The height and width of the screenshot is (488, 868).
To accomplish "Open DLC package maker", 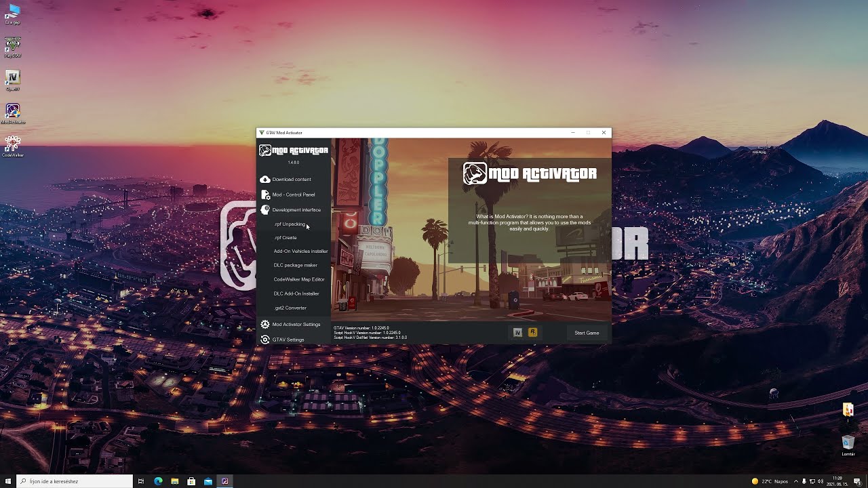I will (295, 266).
